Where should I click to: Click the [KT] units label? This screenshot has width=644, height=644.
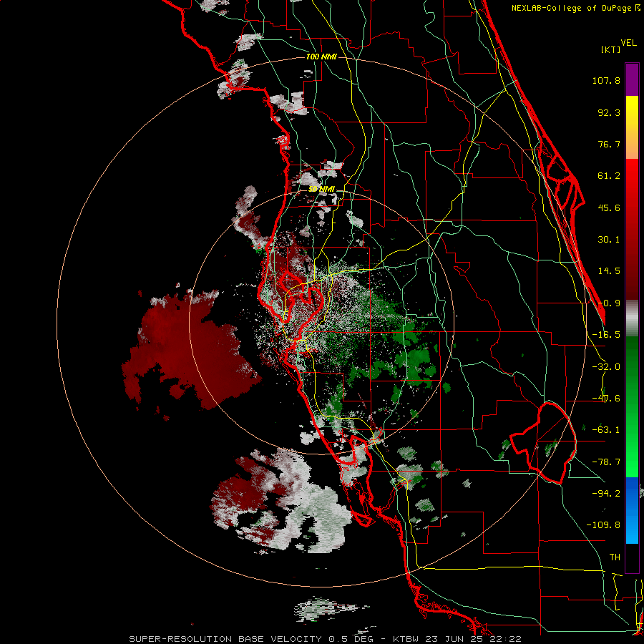[x=611, y=49]
